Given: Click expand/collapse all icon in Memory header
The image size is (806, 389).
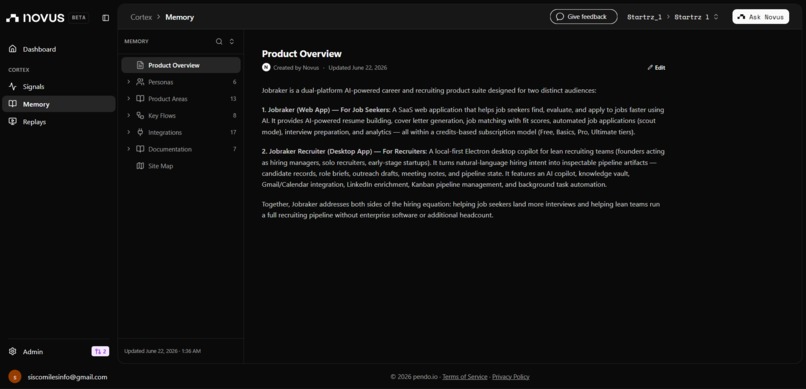Looking at the screenshot, I should click(232, 42).
